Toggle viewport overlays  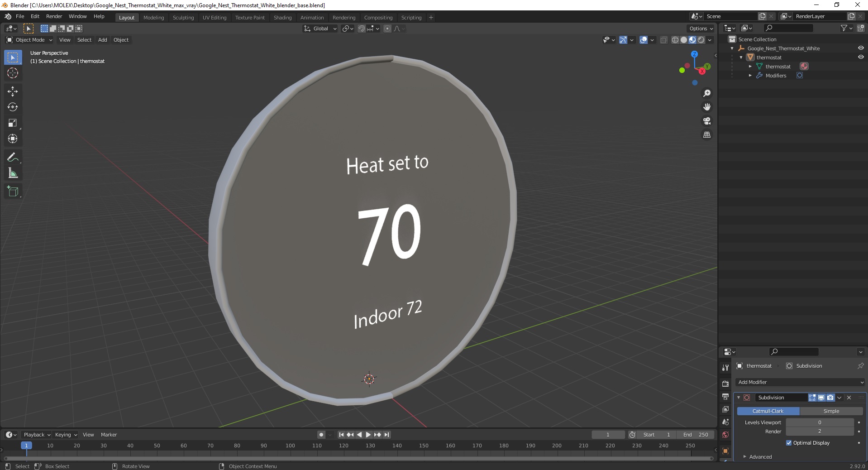(644, 40)
